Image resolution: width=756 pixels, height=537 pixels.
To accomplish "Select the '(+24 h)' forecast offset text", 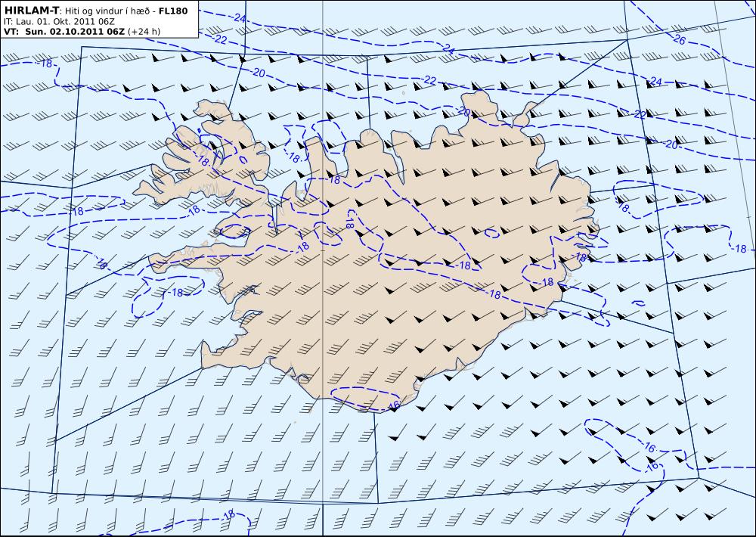I will [144, 32].
